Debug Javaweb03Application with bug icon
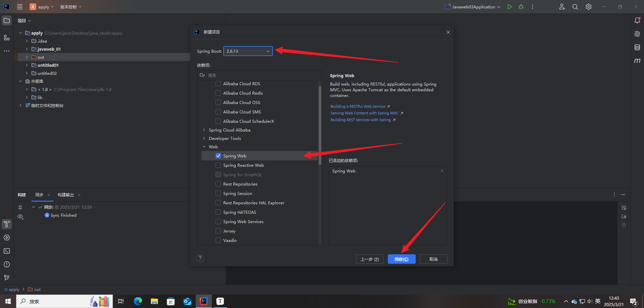This screenshot has height=308, width=644. pos(521,7)
